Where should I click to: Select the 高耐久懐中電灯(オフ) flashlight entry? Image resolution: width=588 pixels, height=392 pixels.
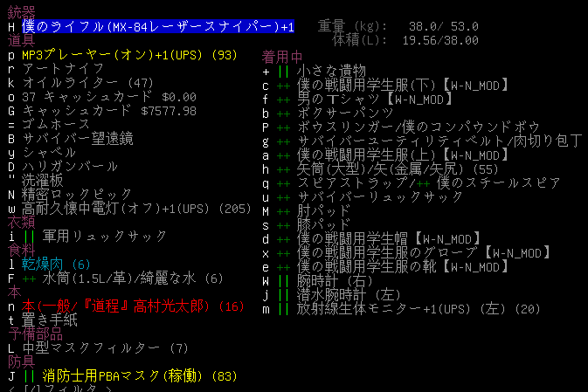pos(133,209)
